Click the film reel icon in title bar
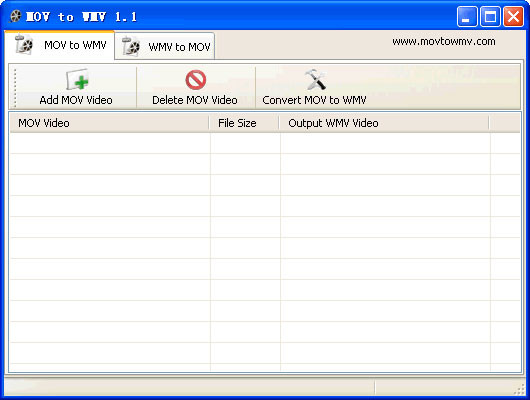530x400 pixels. (16, 16)
